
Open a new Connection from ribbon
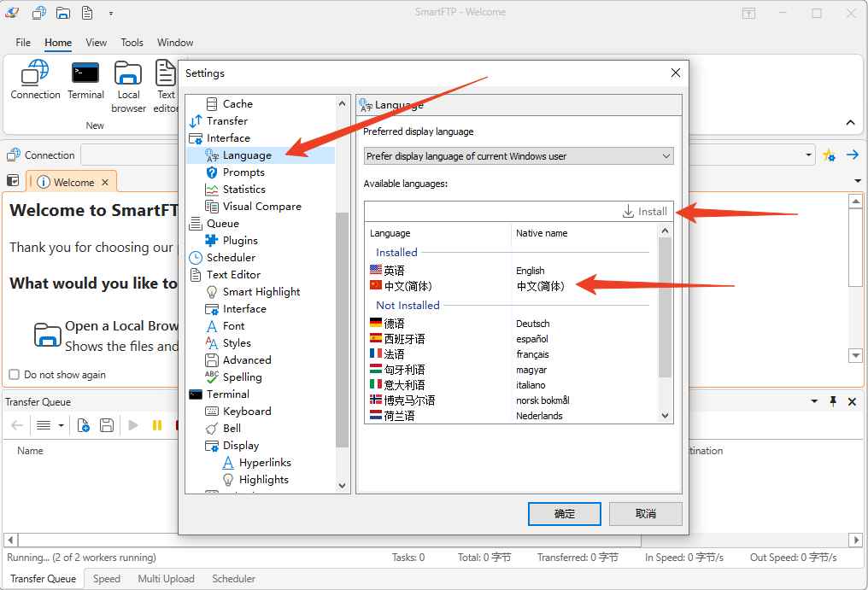pyautogui.click(x=35, y=80)
